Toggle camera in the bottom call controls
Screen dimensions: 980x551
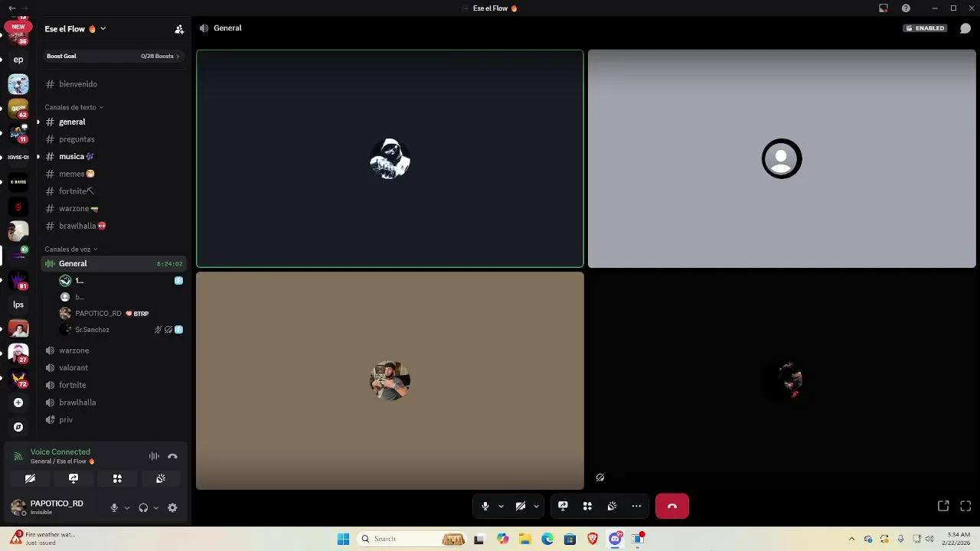521,506
